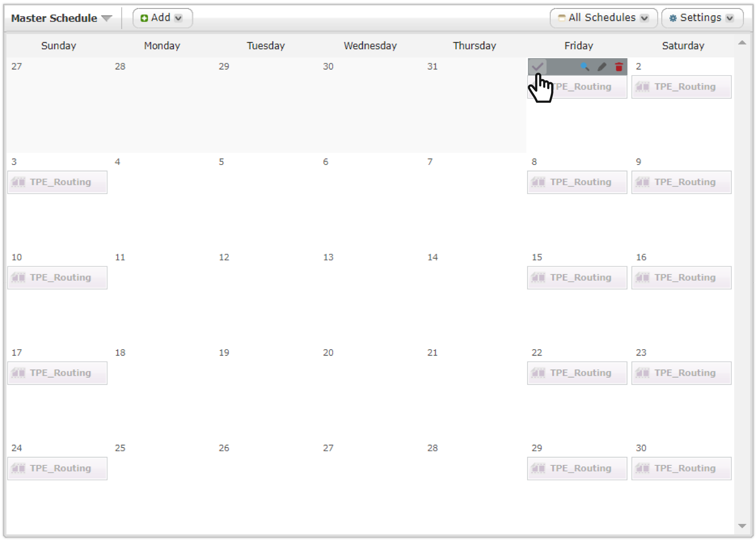Open the Settings dropdown menu

(x=702, y=18)
